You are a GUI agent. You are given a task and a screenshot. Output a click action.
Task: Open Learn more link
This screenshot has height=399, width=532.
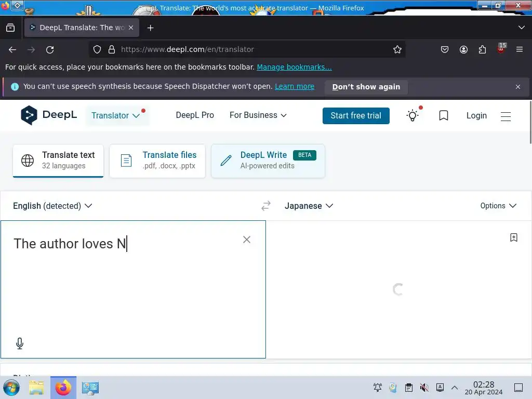[295, 87]
